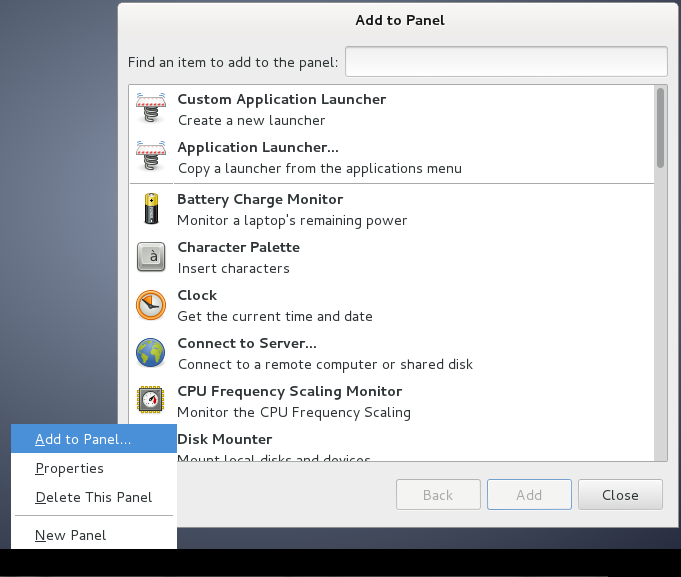Click the Application Launcher spring icon
The width and height of the screenshot is (681, 577).
pos(151,156)
